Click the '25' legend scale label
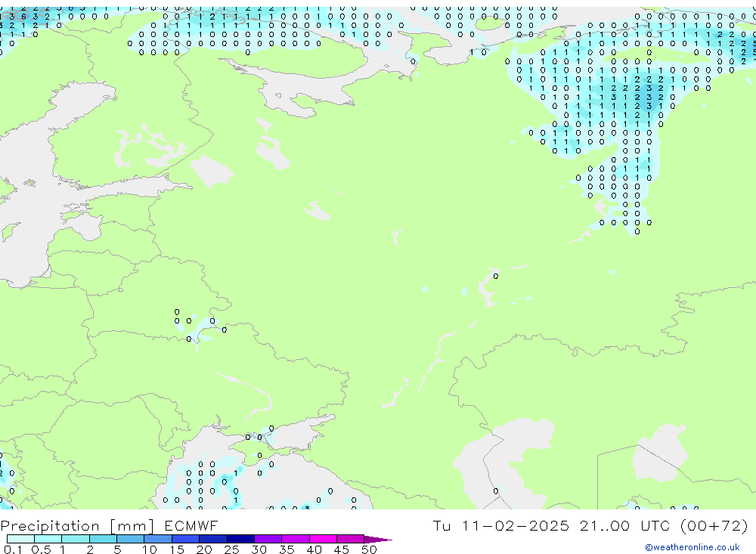The width and height of the screenshot is (756, 554). tap(231, 549)
